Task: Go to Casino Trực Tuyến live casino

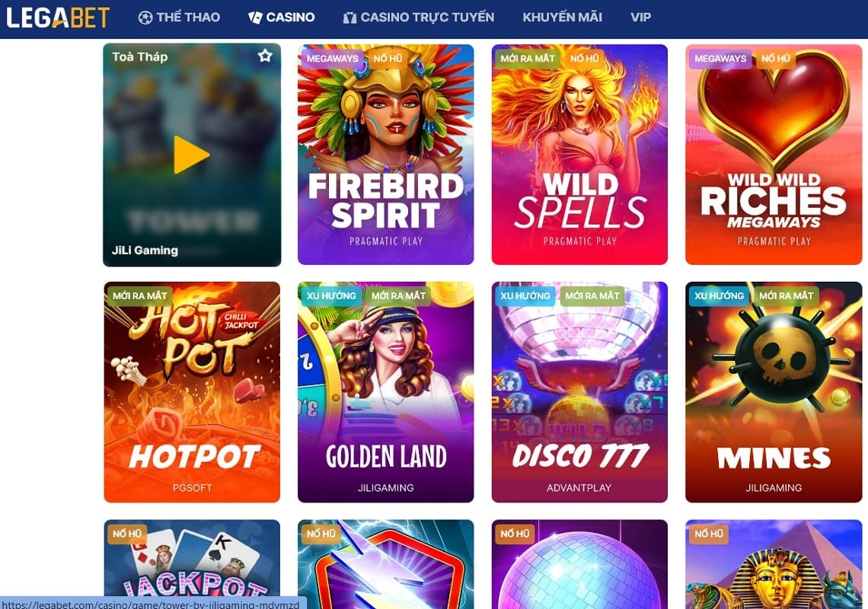Action: [x=419, y=18]
